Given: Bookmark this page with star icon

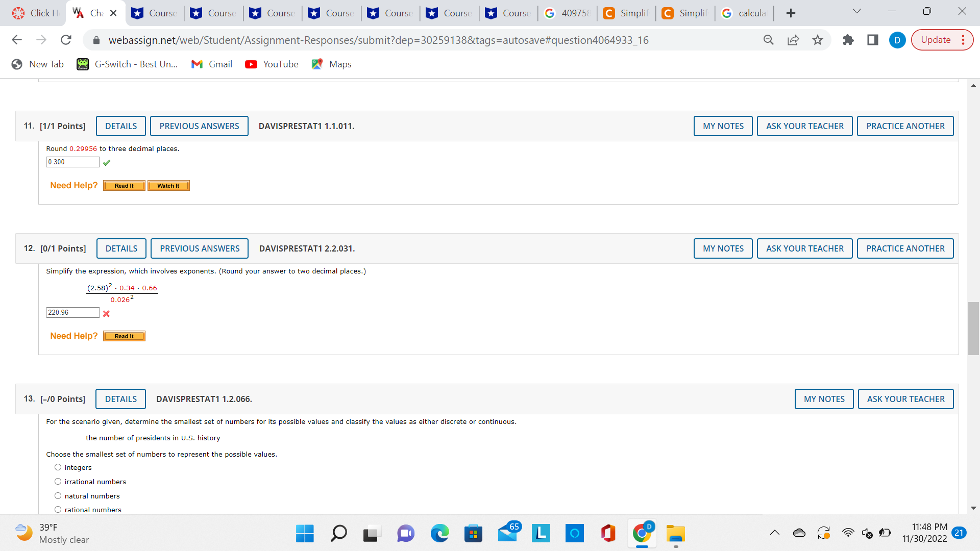Looking at the screenshot, I should pyautogui.click(x=818, y=40).
